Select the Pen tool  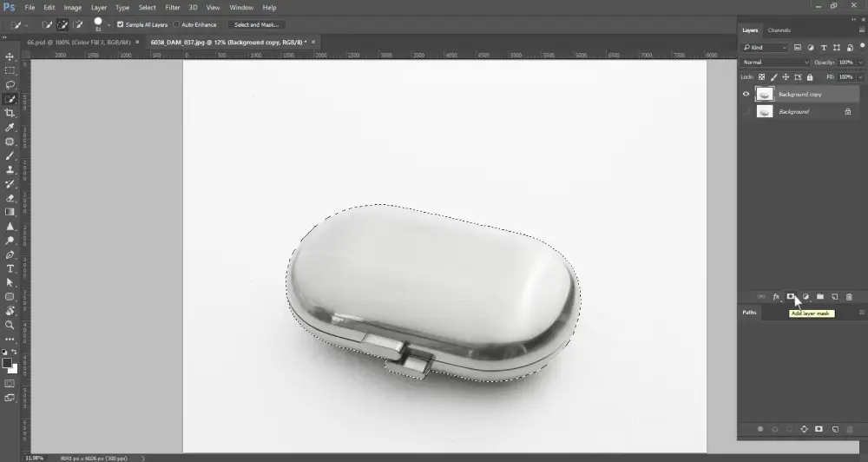point(10,254)
